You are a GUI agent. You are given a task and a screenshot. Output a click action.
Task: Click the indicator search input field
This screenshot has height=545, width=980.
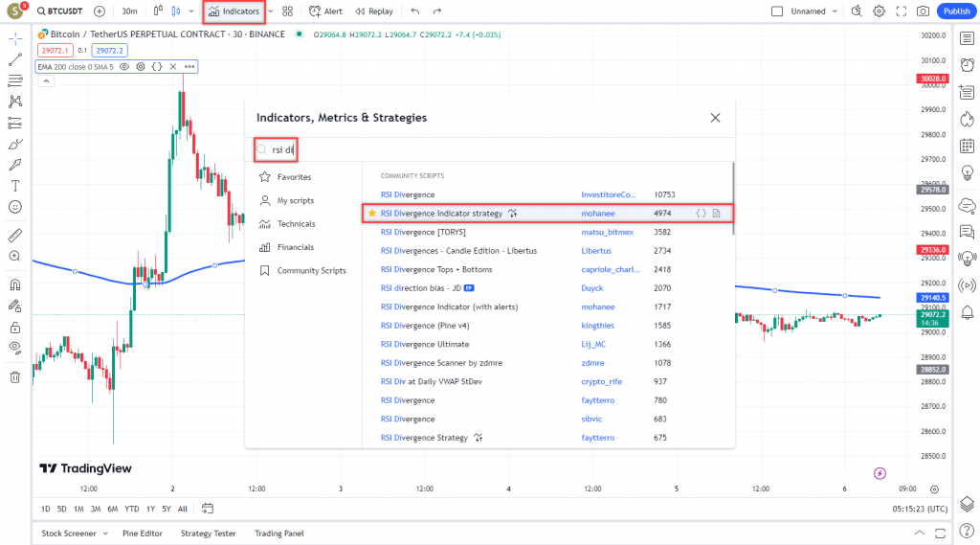[491, 150]
